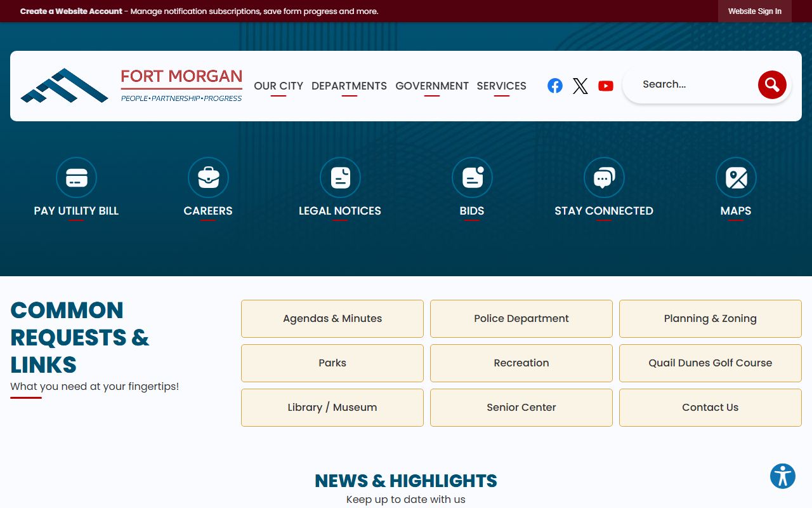The image size is (812, 508).
Task: Click the Maps pin icon
Action: point(736,178)
